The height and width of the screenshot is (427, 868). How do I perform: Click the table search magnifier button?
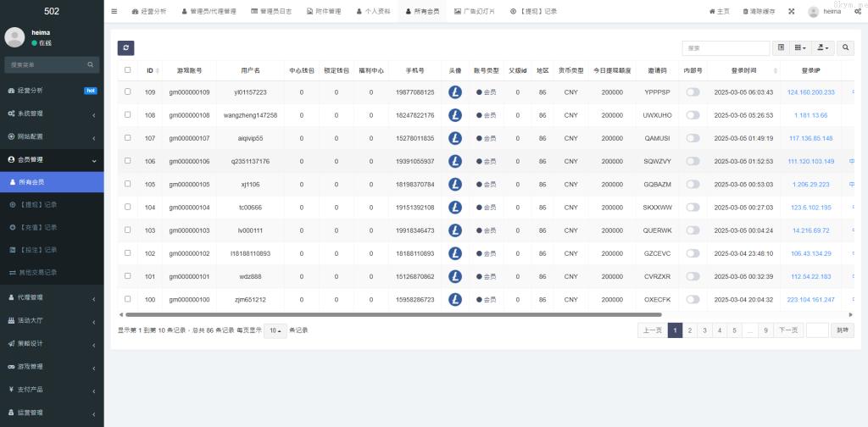[x=845, y=48]
